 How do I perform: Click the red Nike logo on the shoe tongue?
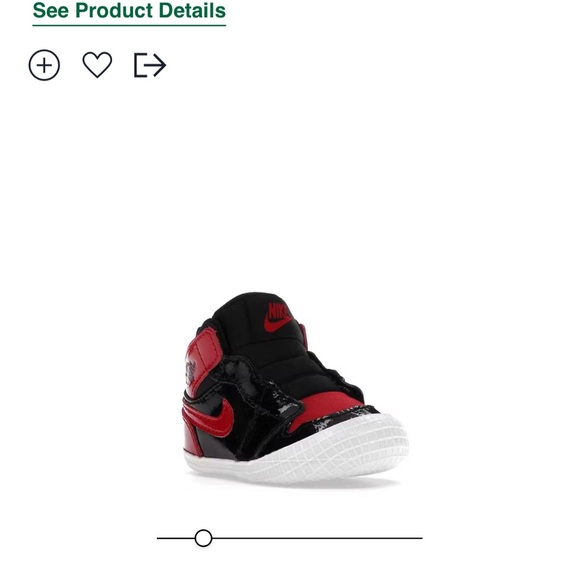278,317
